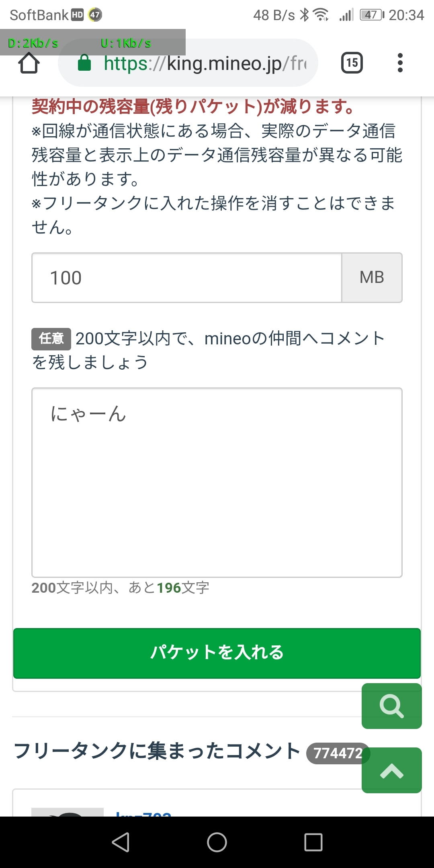
Task: Tap the green search magnifier button
Action: click(x=391, y=706)
